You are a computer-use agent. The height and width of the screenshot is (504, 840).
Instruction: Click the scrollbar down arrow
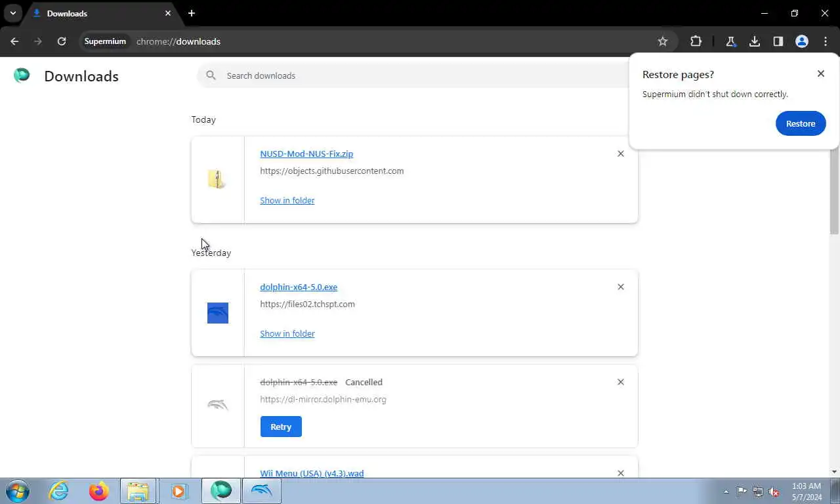pos(834,472)
